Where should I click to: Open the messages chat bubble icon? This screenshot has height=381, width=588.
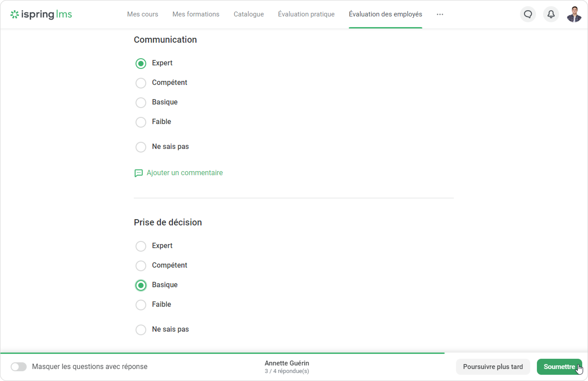tap(528, 14)
